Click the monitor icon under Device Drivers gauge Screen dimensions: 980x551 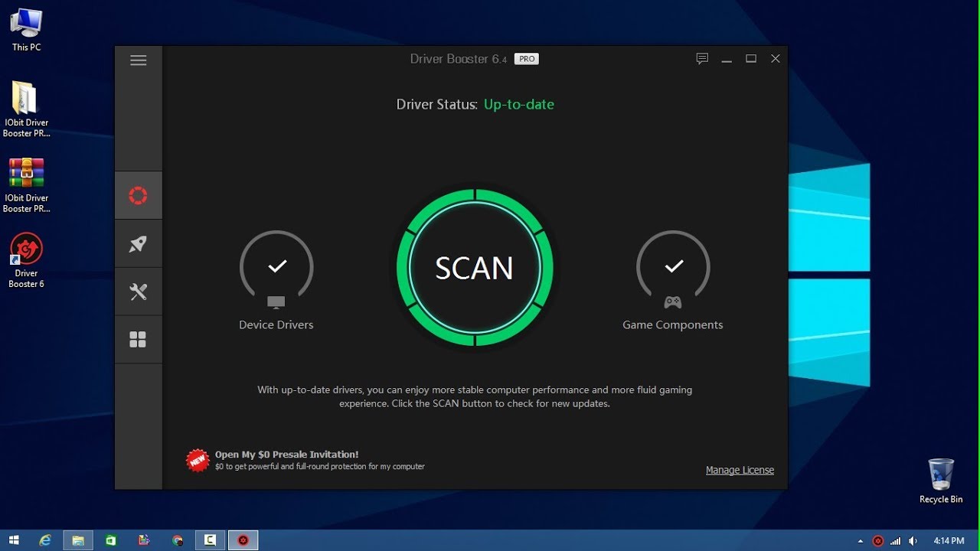point(276,302)
